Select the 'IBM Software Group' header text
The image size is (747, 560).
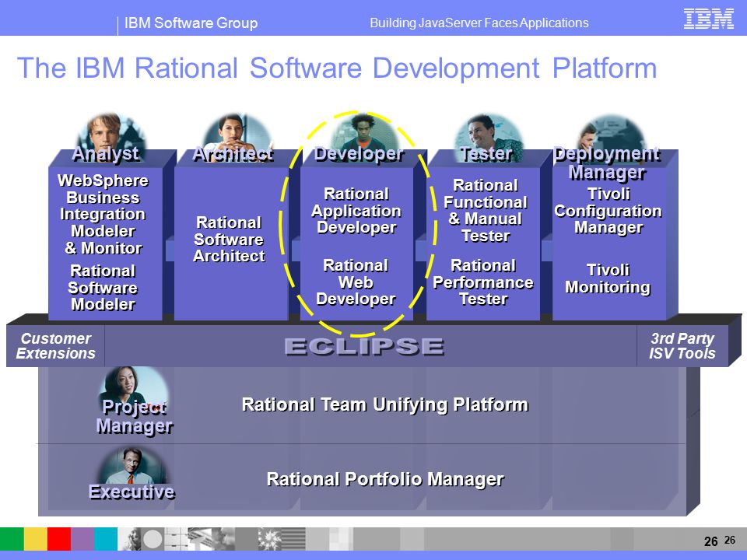191,23
